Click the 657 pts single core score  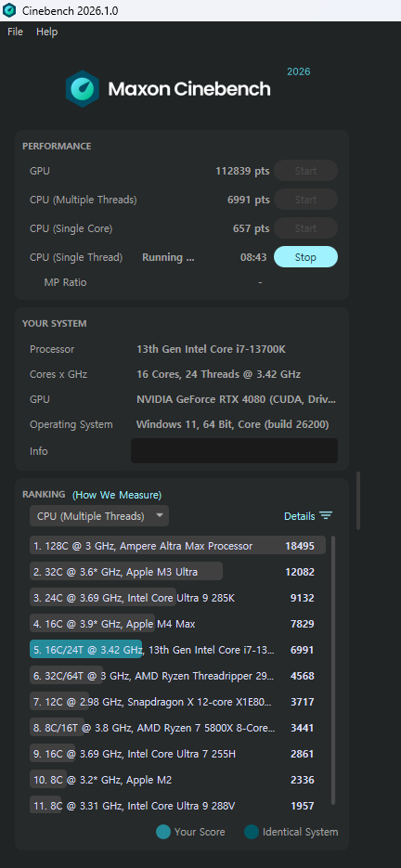click(x=252, y=228)
